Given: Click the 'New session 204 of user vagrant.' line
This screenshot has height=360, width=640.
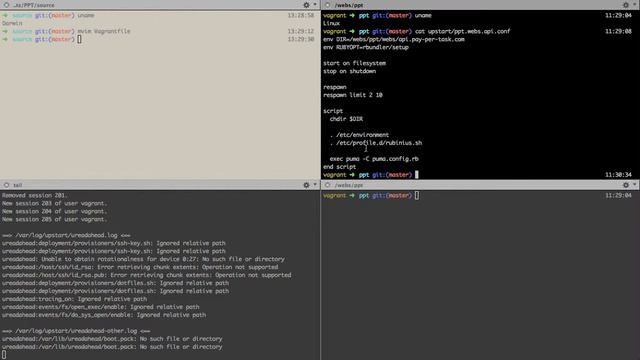Looking at the screenshot, I should [54, 211].
